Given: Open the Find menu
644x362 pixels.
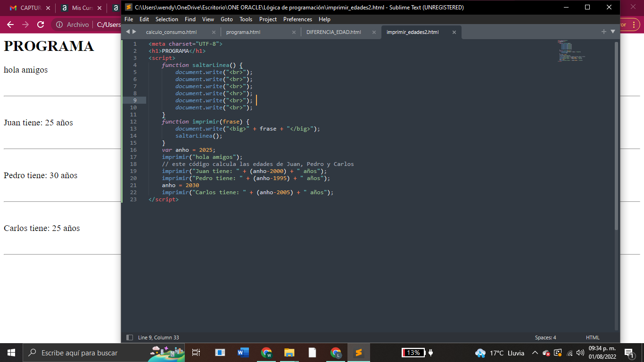Looking at the screenshot, I should point(190,19).
